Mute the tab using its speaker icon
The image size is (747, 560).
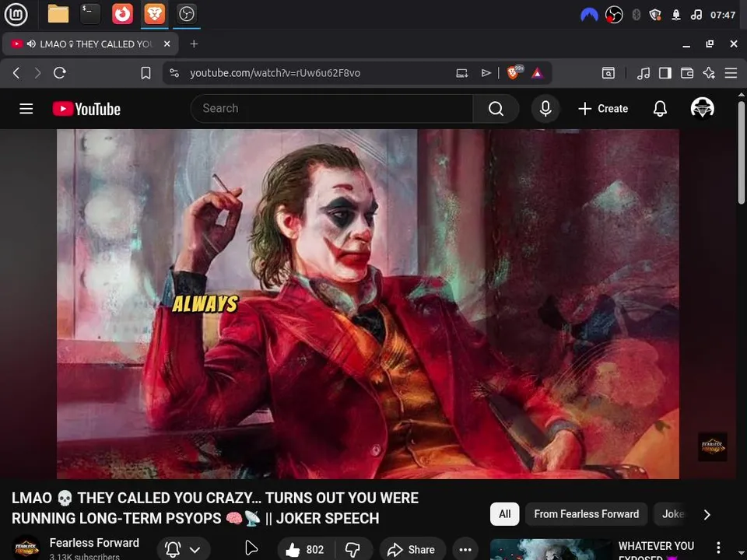(31, 44)
